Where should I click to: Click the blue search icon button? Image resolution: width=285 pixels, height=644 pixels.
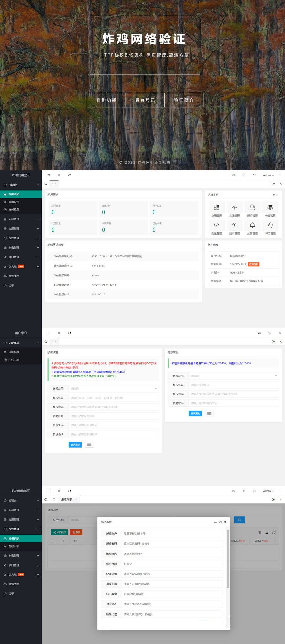coord(239,520)
